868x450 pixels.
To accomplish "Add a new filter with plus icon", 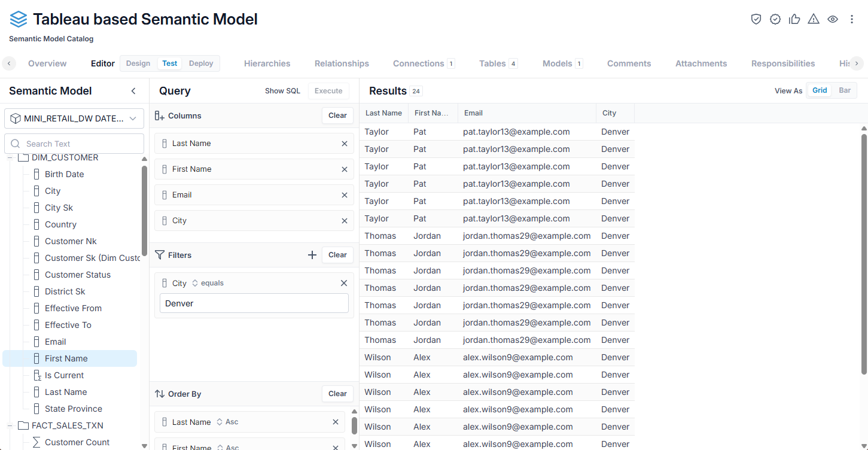I will (x=312, y=255).
